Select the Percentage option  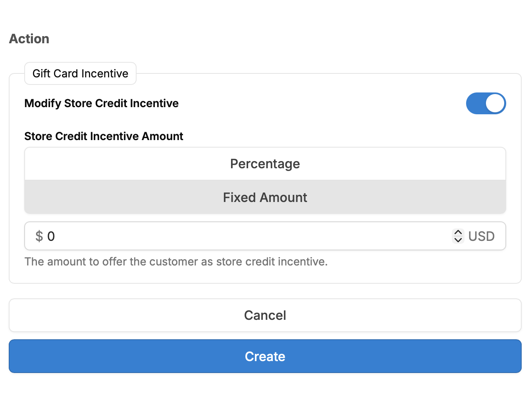(265, 164)
